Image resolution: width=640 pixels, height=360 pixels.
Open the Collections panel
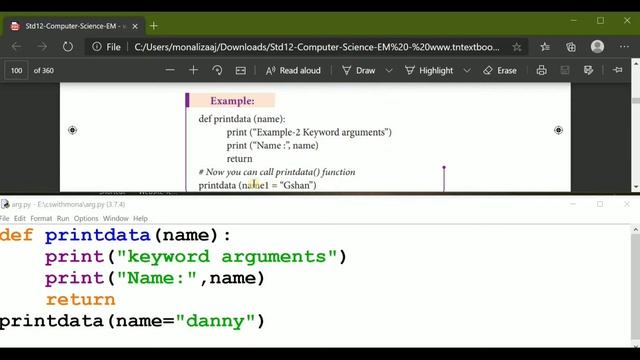[x=571, y=47]
